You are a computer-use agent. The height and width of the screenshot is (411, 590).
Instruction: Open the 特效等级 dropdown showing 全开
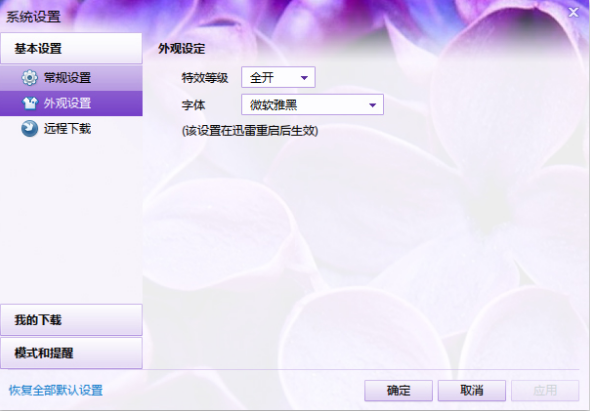278,78
